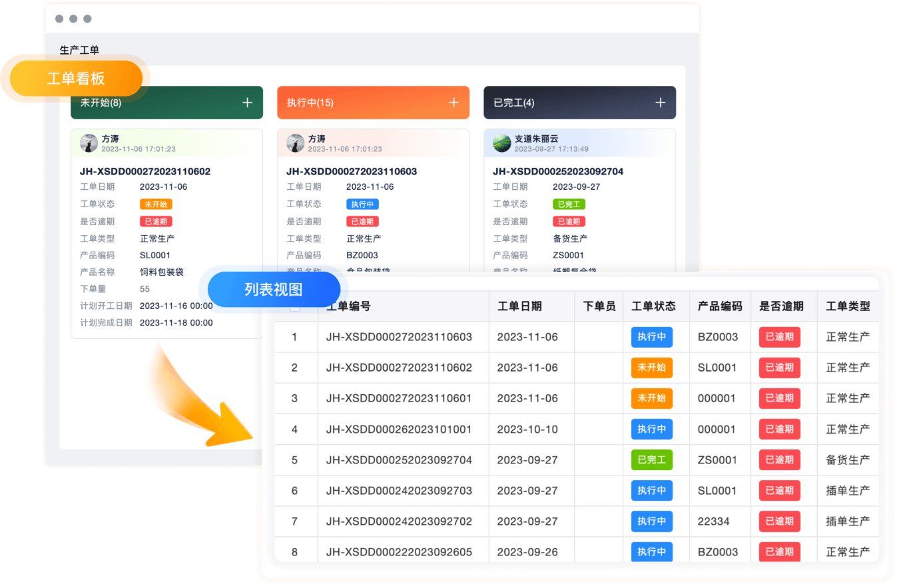This screenshot has height=588, width=899.
Task: Click 支道朱丽云 avatar in 已完工 card
Action: pos(502,143)
